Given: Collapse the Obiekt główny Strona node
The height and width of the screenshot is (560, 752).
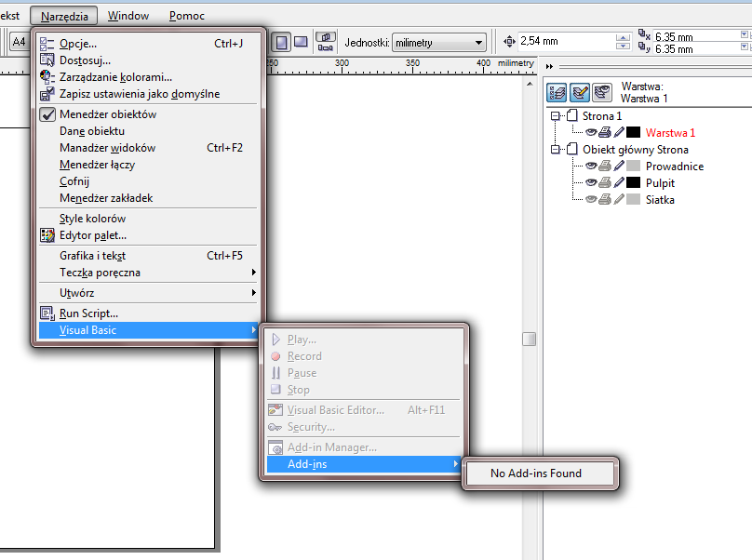Looking at the screenshot, I should (x=556, y=150).
